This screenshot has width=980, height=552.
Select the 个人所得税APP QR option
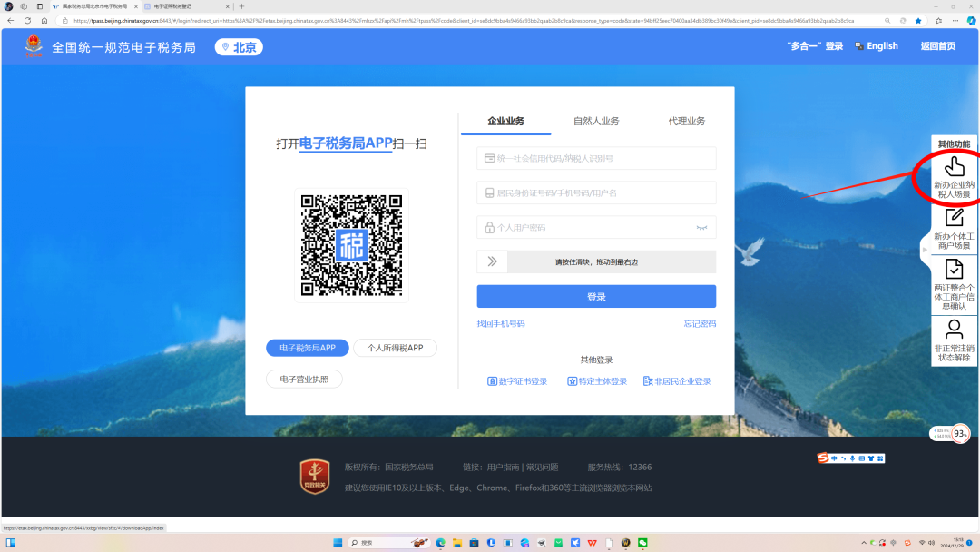point(395,348)
